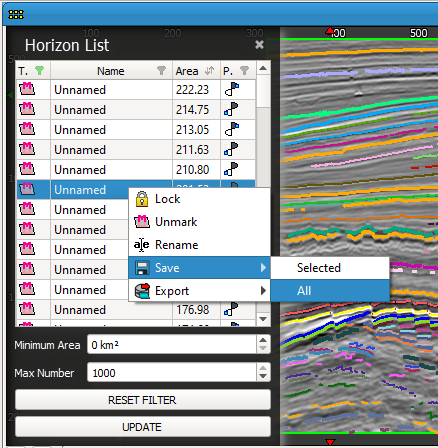
Task: Click the red triangle marker atop seismic view
Action: click(330, 31)
